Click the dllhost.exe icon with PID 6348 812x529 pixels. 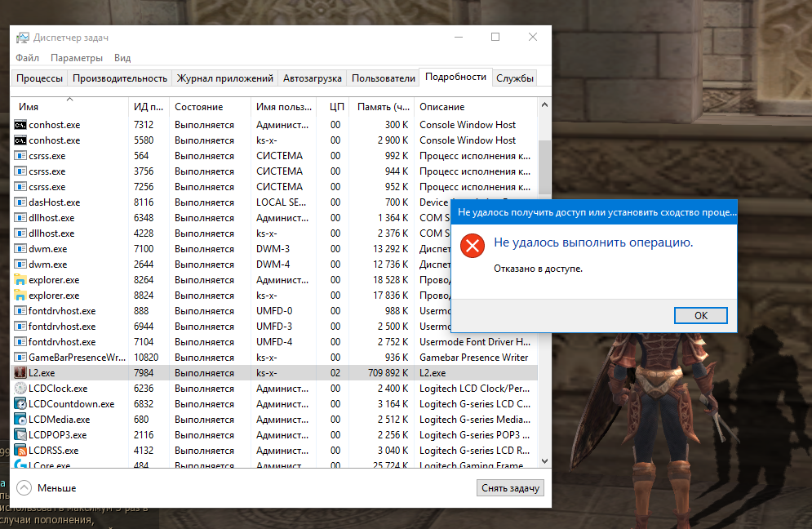(20, 218)
